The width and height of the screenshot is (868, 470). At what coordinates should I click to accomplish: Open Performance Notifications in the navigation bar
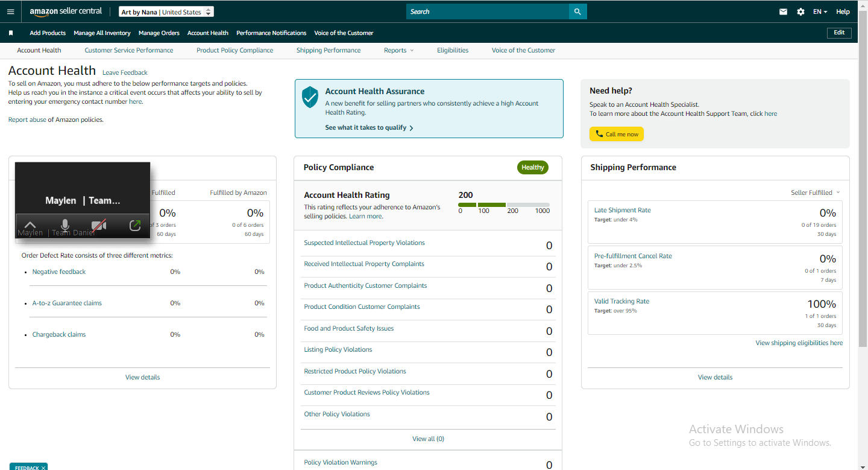[x=271, y=33]
